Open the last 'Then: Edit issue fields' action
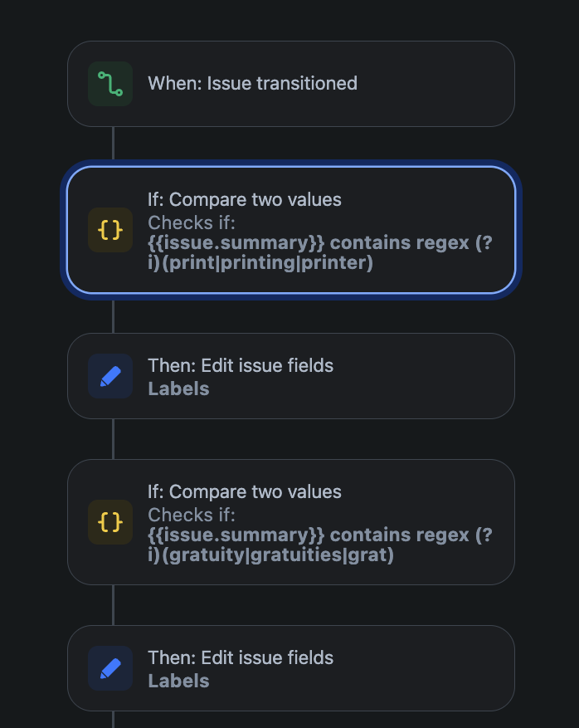The width and height of the screenshot is (579, 728). (x=290, y=668)
